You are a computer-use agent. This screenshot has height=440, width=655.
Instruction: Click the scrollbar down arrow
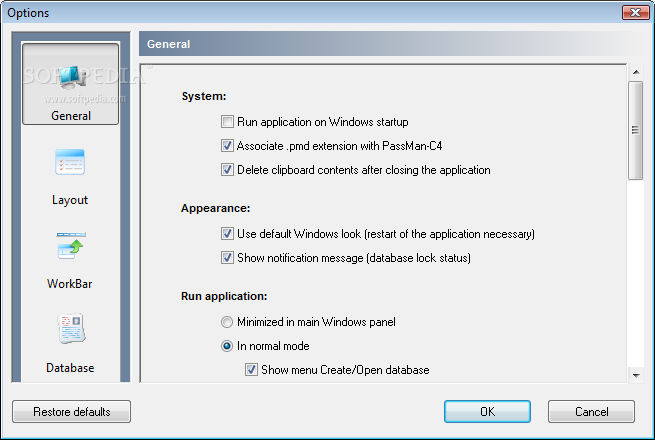pyautogui.click(x=636, y=375)
